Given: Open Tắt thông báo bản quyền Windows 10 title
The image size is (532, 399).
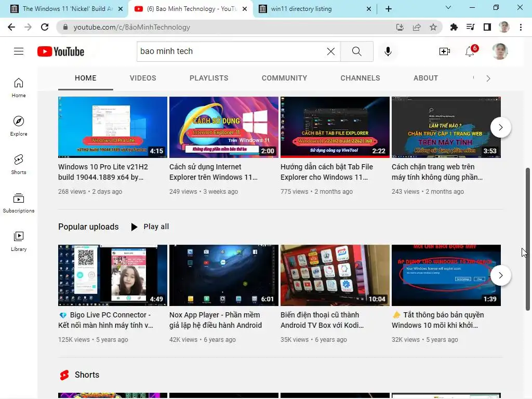Looking at the screenshot, I should 438,320.
